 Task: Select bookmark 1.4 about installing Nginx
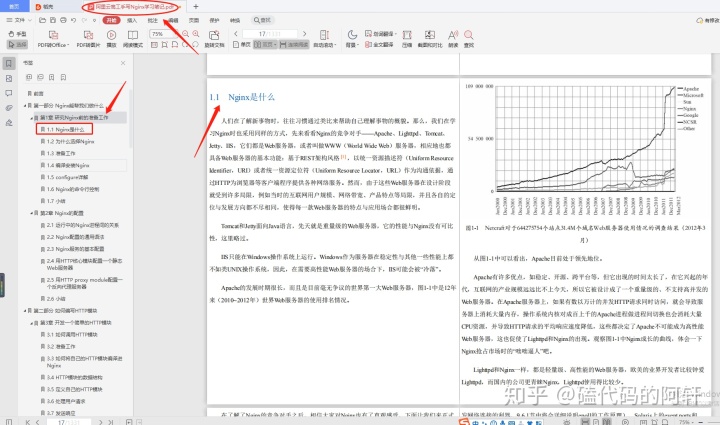tap(68, 165)
